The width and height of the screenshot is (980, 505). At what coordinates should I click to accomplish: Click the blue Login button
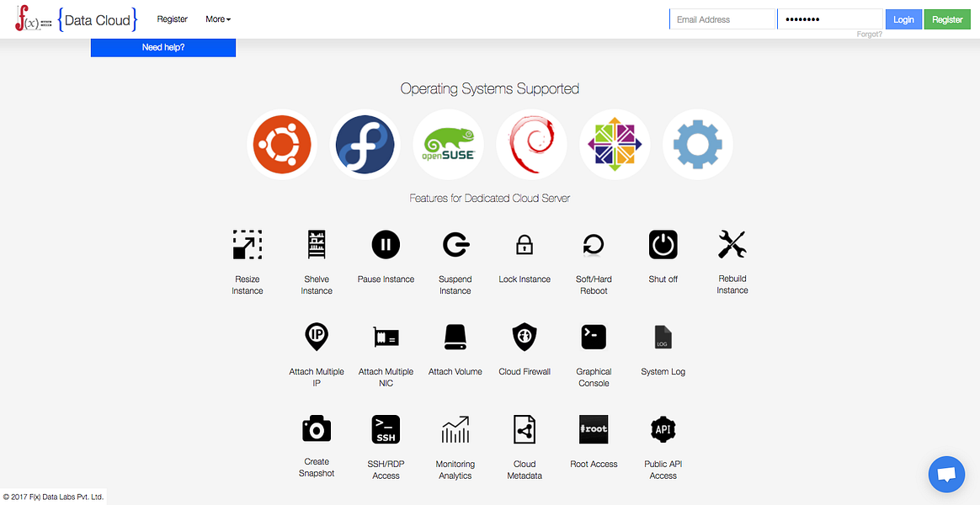tap(903, 19)
